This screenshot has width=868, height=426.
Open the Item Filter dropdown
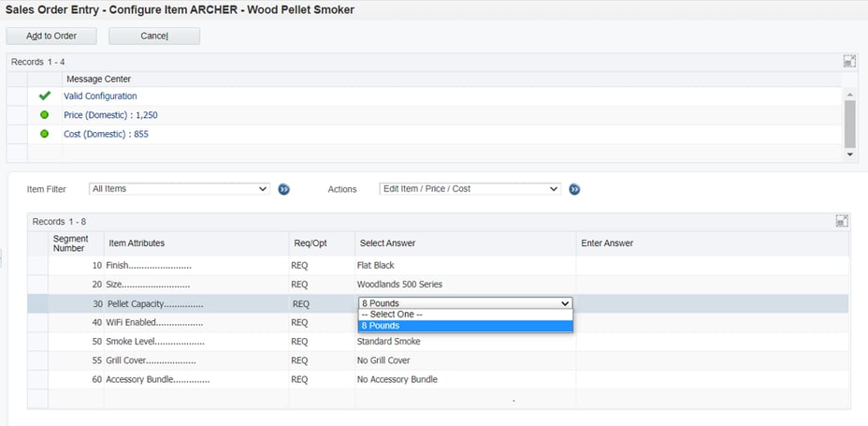pos(180,189)
